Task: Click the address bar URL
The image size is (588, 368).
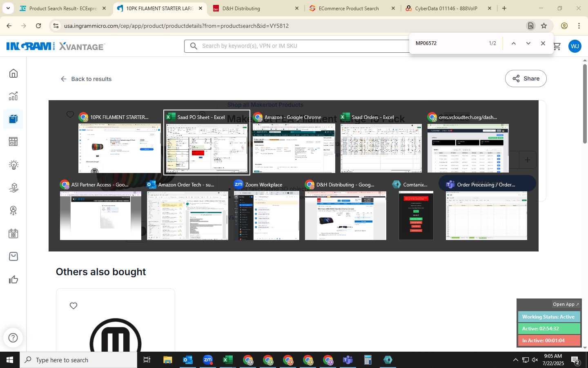Action: coord(176,26)
